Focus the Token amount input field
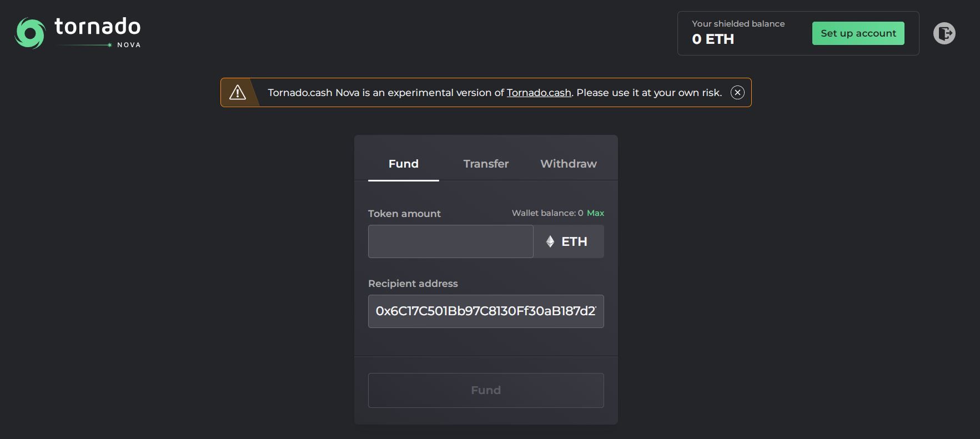The width and height of the screenshot is (980, 439). click(450, 241)
